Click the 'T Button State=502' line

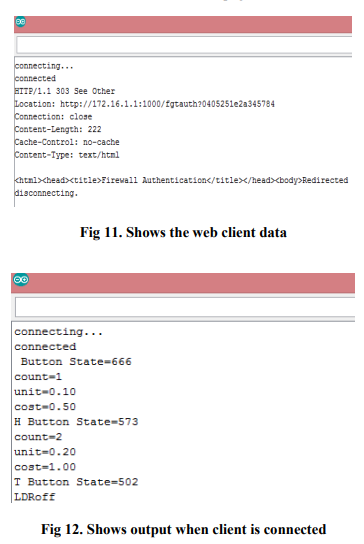click(x=76, y=482)
